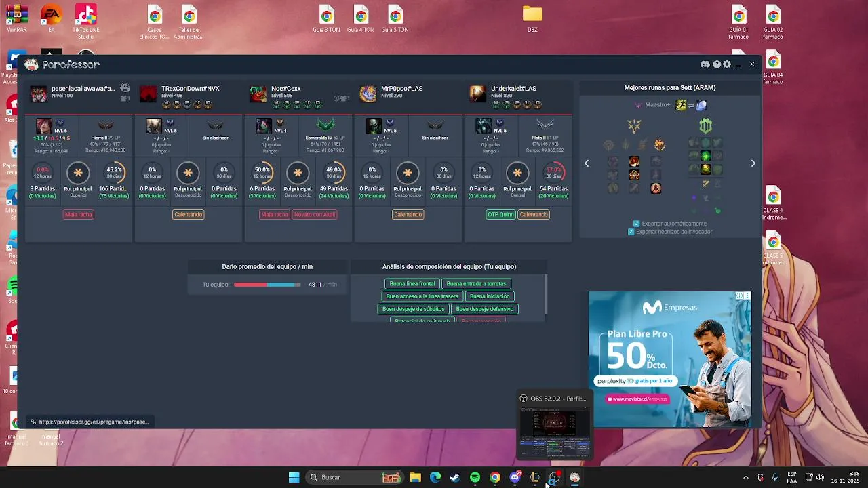Click Buen despeje de súbditos tag
Viewport: 868px width, 488px height.
(413, 309)
